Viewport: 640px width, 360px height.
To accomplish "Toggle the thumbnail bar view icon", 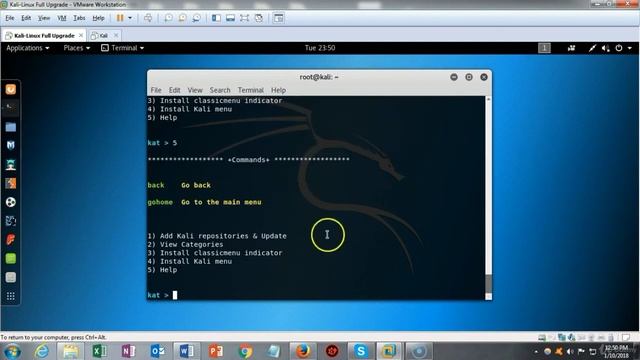I will [230, 18].
